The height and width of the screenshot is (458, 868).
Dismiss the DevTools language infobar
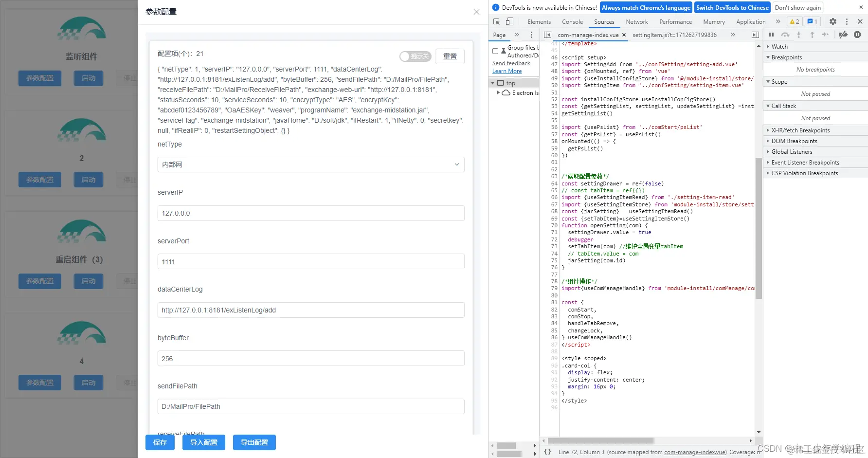(861, 7)
